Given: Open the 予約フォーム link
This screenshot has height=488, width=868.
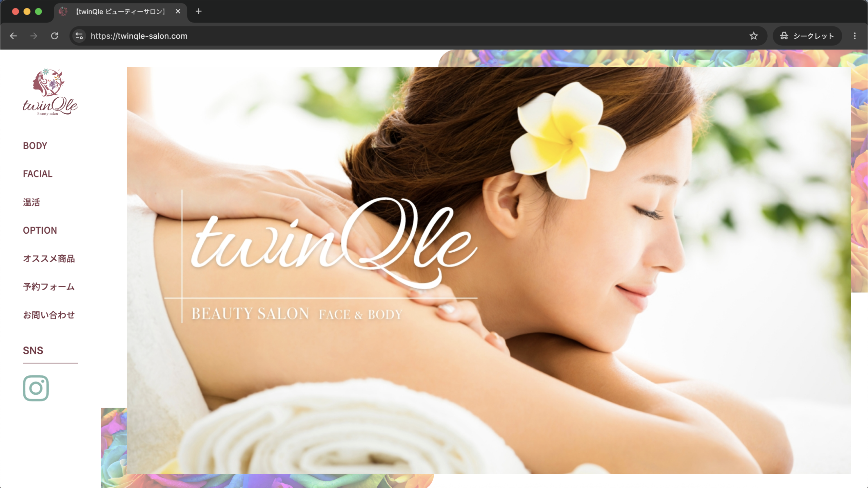Looking at the screenshot, I should tap(49, 287).
